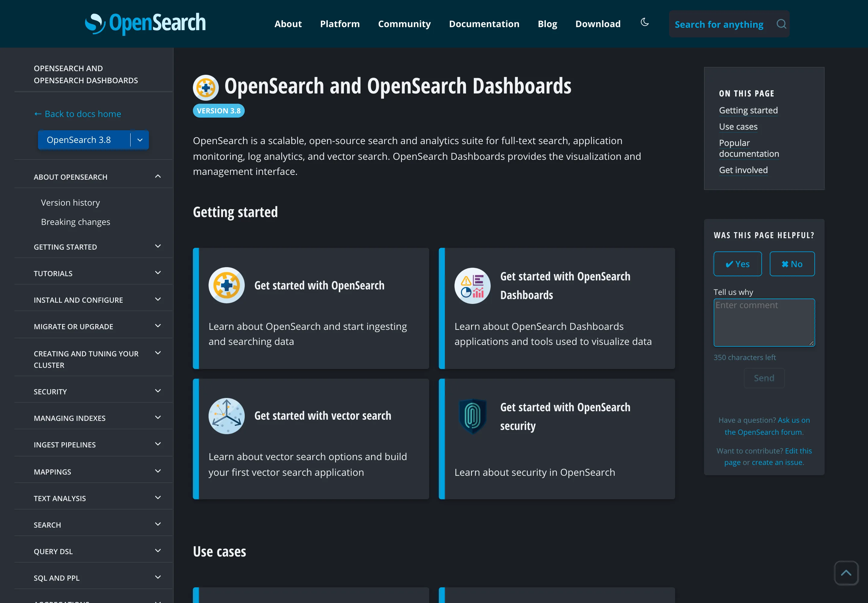Click the OpenSearch logo in header
The height and width of the screenshot is (603, 868).
pos(146,24)
